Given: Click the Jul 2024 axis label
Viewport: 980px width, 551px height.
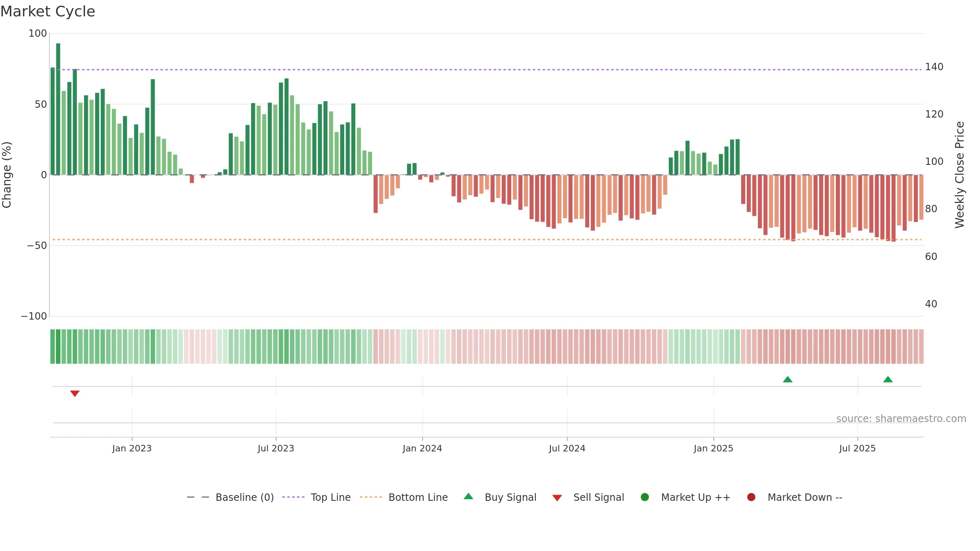Looking at the screenshot, I should pos(567,449).
